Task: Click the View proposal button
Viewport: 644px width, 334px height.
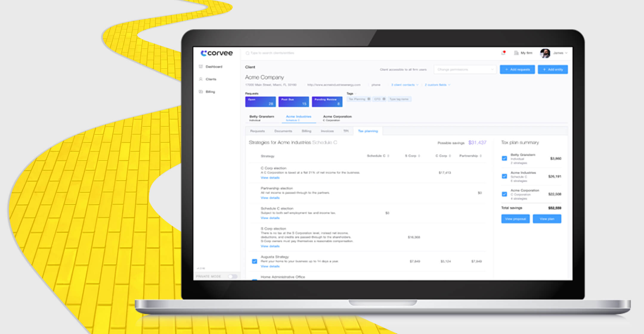Action: [x=515, y=219]
